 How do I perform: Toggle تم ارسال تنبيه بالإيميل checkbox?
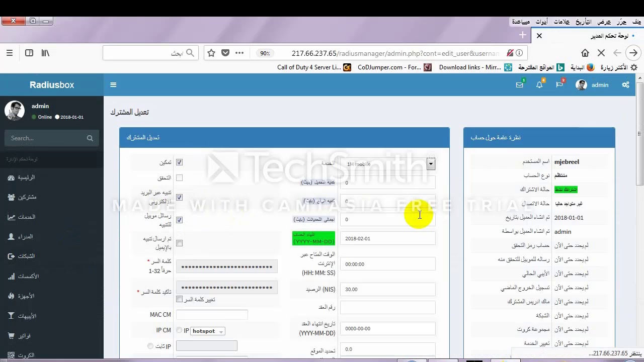(179, 243)
